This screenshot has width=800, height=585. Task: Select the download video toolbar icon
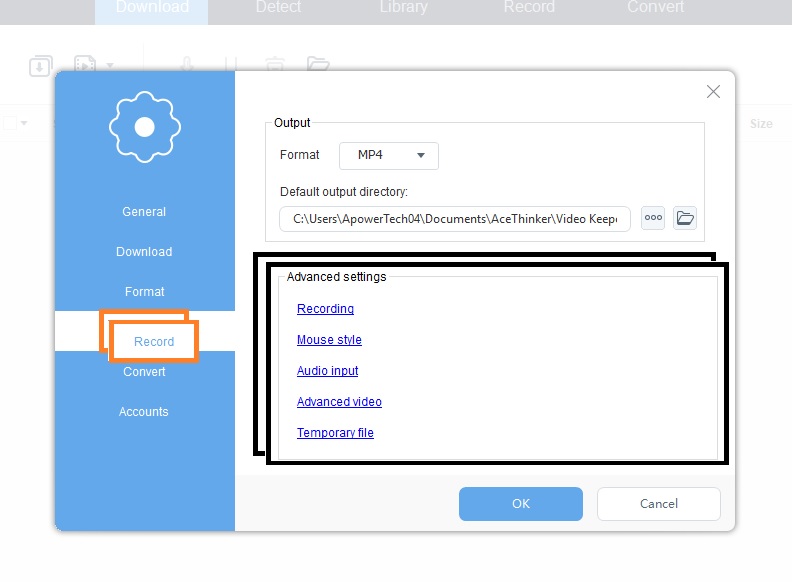pyautogui.click(x=38, y=64)
